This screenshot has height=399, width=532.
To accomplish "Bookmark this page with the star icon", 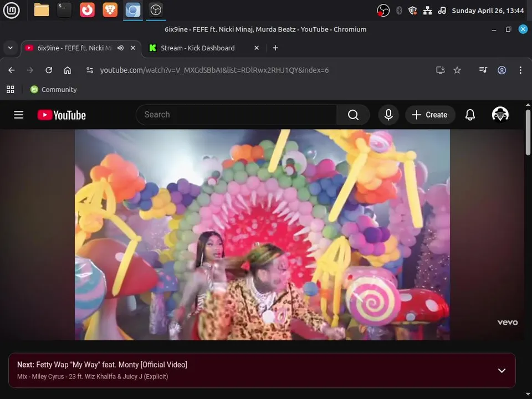I will [457, 70].
